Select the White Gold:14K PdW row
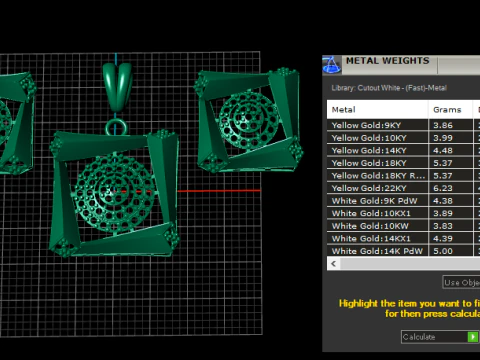Viewport: 480px width, 360px height. tap(403, 251)
